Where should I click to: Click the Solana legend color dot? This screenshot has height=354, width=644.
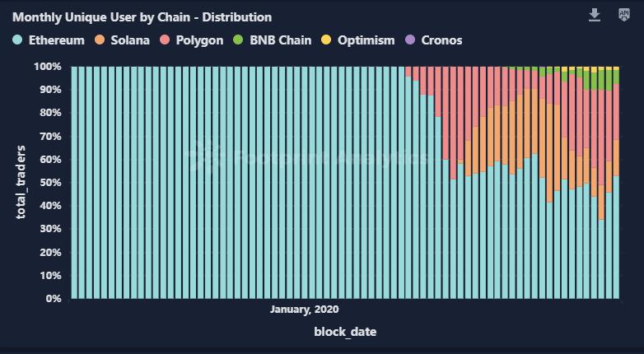coord(100,40)
